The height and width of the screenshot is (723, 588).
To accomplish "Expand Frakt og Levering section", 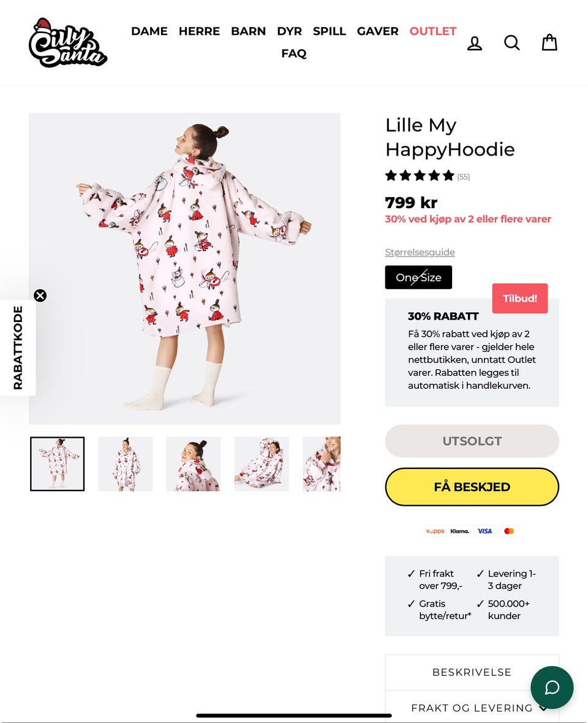I will point(472,708).
